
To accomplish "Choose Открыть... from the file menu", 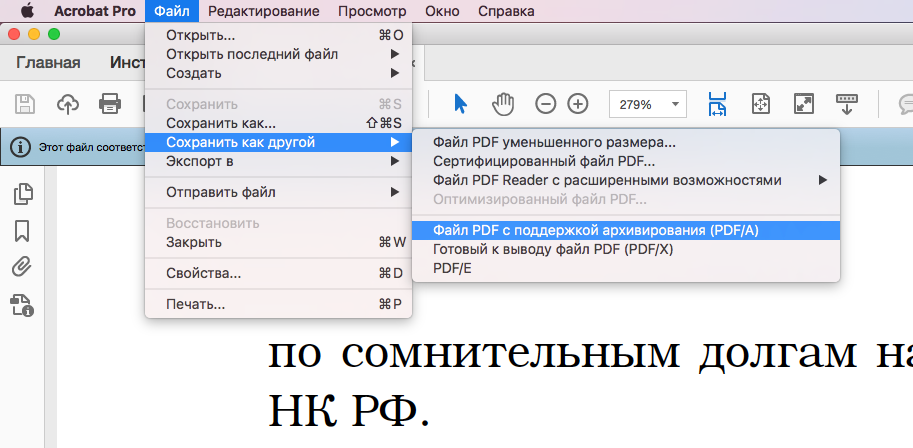I will point(278,35).
